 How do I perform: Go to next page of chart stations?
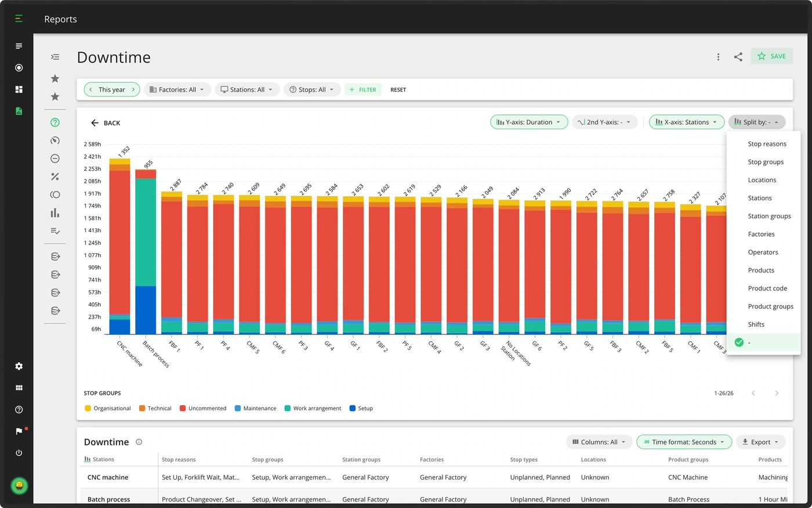777,393
